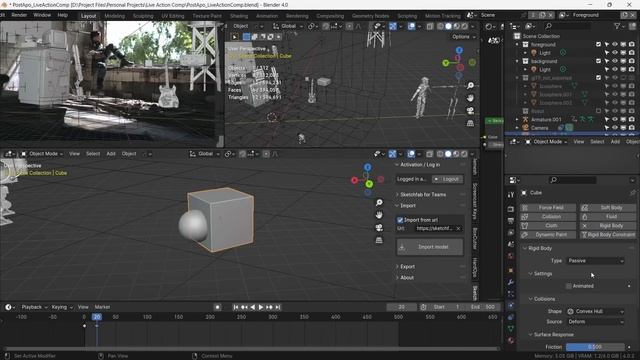640x360 pixels.
Task: Hide Camera object in viewport
Action: (x=615, y=128)
